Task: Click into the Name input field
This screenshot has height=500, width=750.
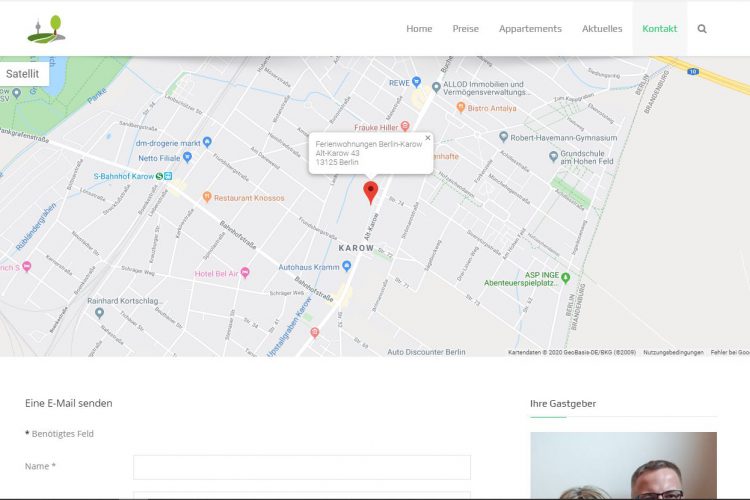Action: pyautogui.click(x=301, y=467)
